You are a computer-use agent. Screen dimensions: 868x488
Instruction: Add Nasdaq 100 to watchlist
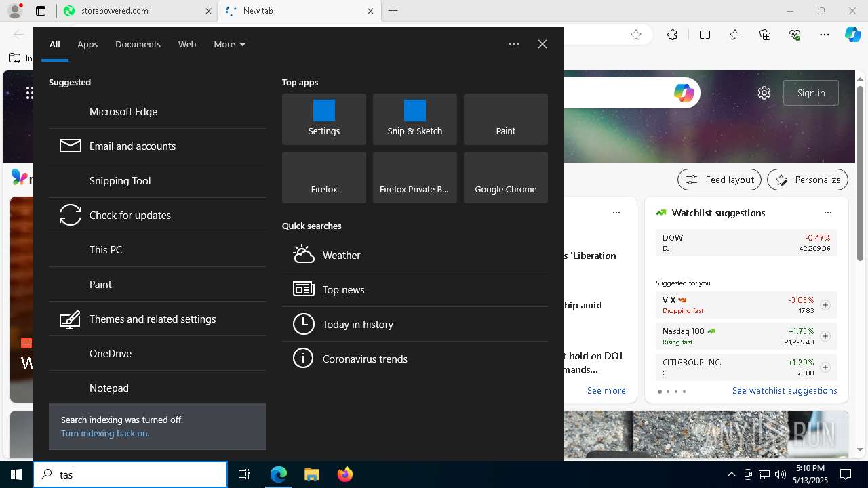825,336
